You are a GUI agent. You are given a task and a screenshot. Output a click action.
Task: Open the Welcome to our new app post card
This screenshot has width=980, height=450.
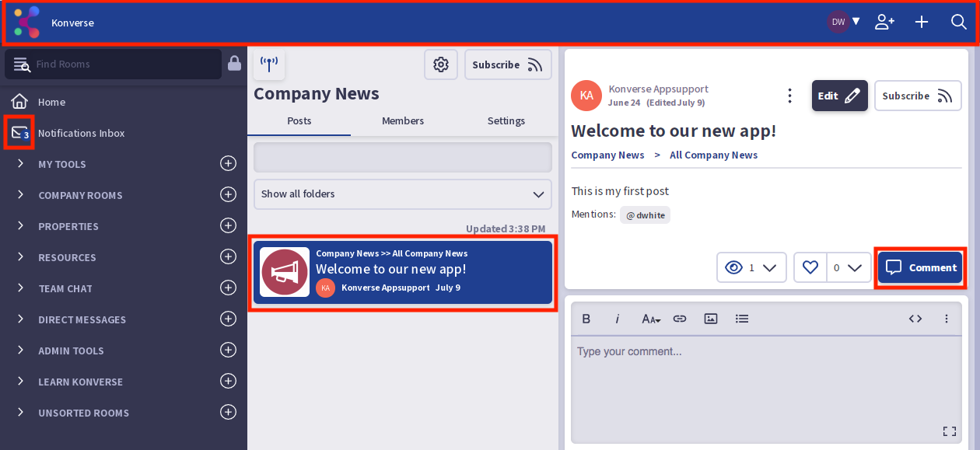pyautogui.click(x=403, y=272)
